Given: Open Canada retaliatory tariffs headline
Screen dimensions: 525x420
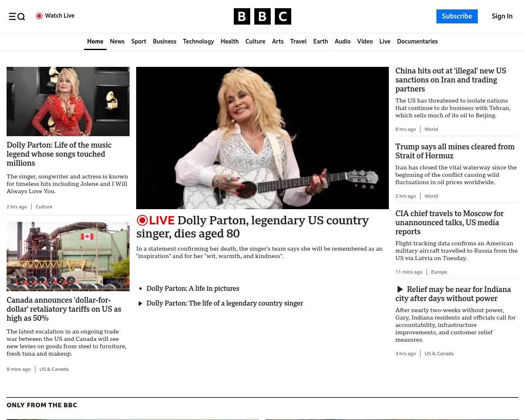Looking at the screenshot, I should tap(64, 309).
